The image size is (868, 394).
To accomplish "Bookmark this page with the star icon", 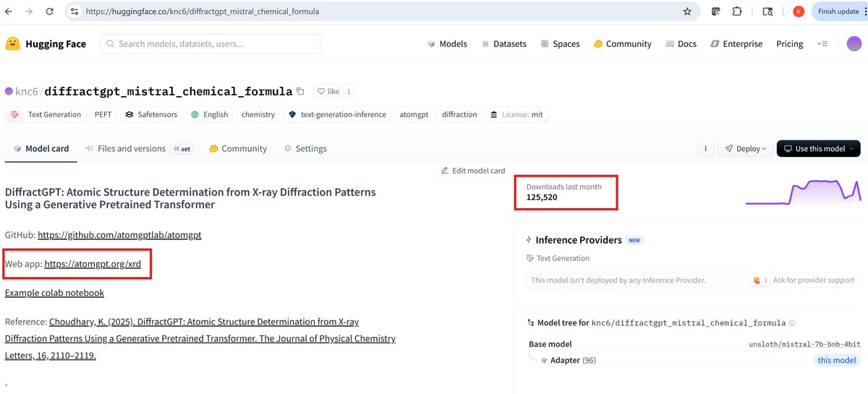I will coord(687,12).
